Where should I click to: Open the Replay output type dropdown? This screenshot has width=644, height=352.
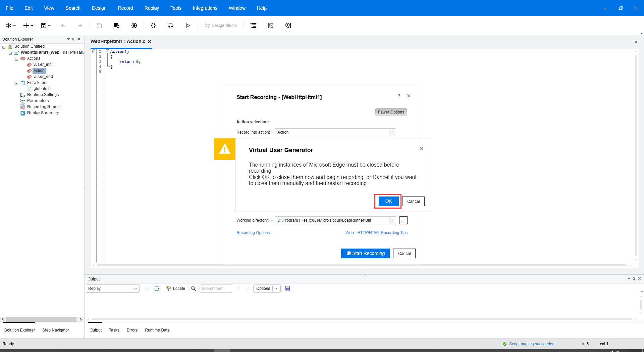tap(136, 289)
